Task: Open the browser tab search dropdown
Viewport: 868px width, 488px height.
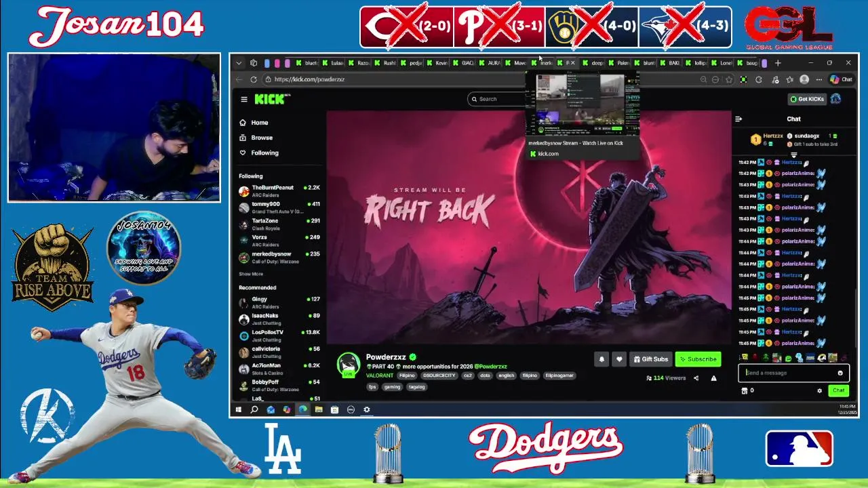Action: point(239,63)
